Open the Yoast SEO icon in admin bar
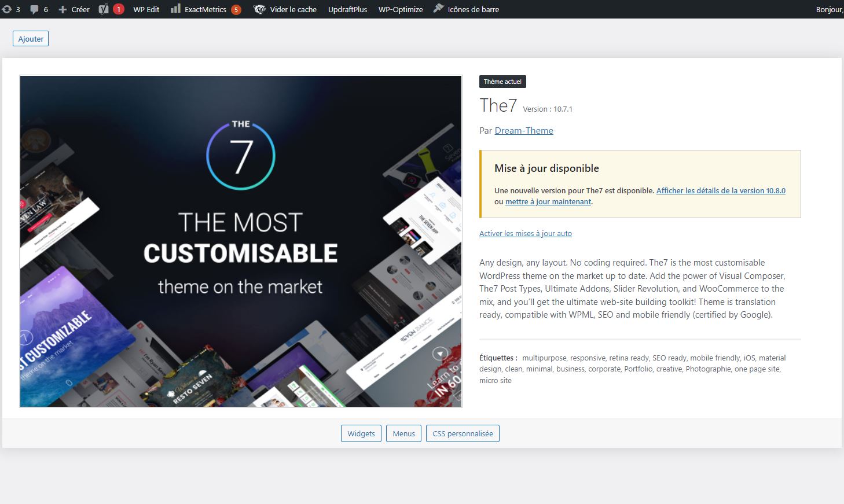This screenshot has height=504, width=844. [x=103, y=9]
